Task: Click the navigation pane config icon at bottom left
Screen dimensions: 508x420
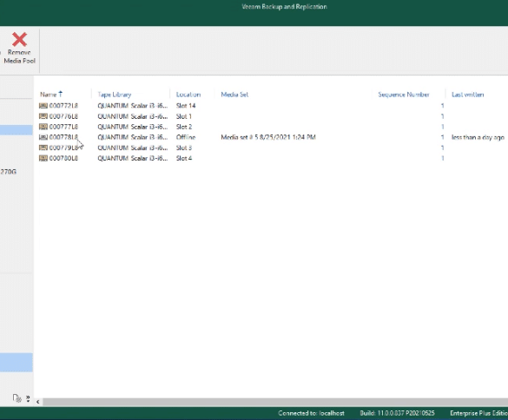Action: pos(16,398)
